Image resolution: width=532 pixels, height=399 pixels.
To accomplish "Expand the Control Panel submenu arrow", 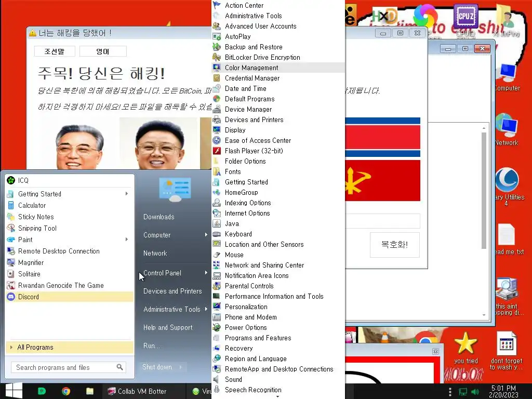I will point(206,273).
